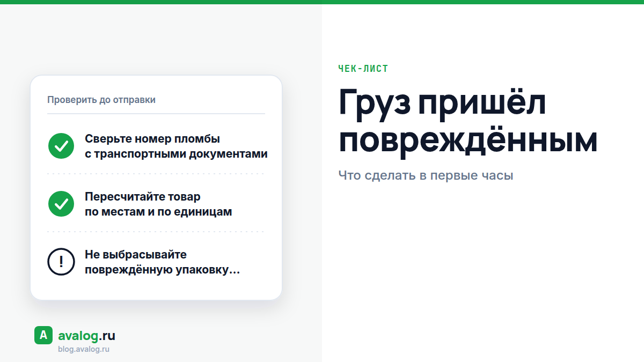Click the ЧЕК-ЛИСТ category label

pyautogui.click(x=363, y=69)
